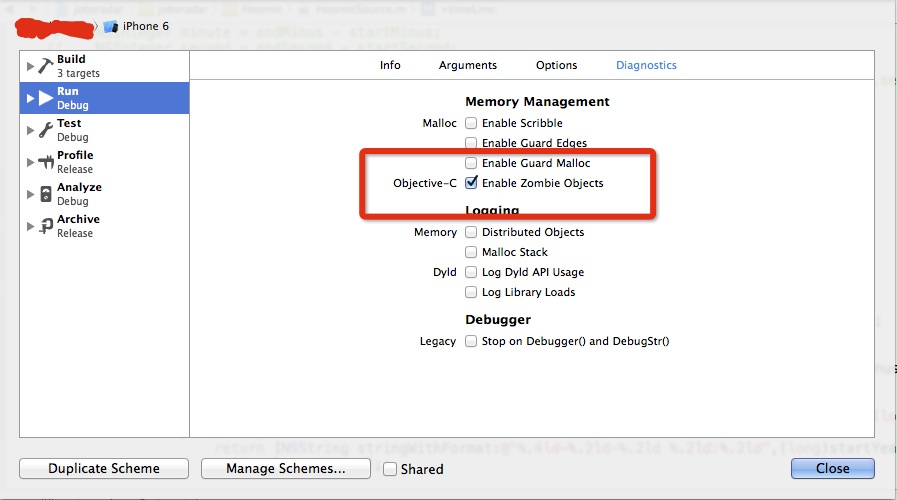Screen dimensions: 897x500
Task: Click the Debugger section heading
Action: pos(498,320)
